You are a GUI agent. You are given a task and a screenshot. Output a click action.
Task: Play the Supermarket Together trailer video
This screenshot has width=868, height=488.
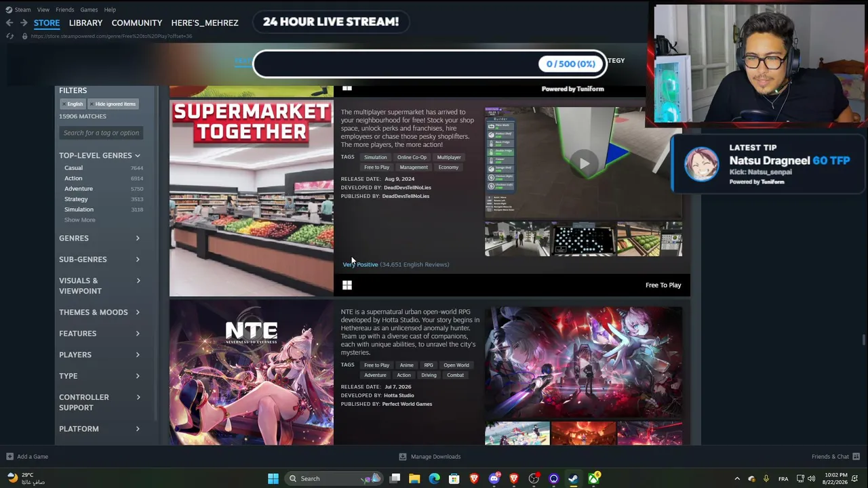(584, 163)
